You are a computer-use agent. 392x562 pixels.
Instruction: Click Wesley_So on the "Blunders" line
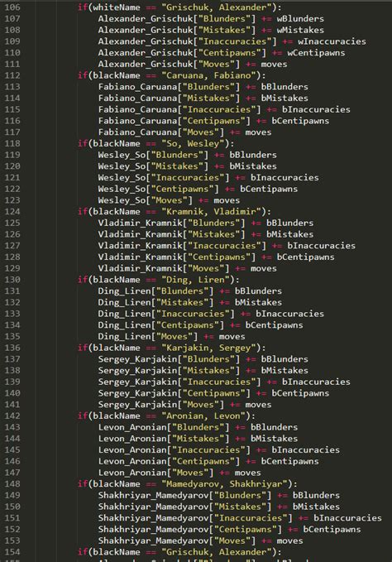coord(122,155)
